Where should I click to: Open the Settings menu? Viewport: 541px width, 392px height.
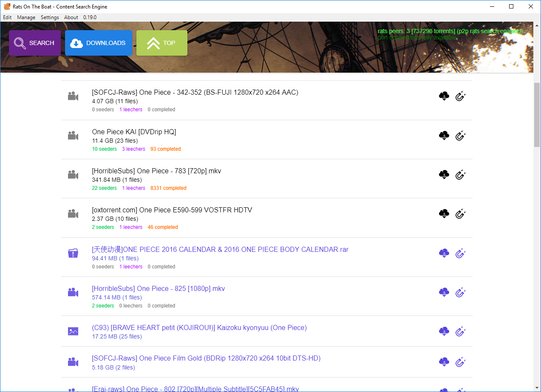(50, 17)
